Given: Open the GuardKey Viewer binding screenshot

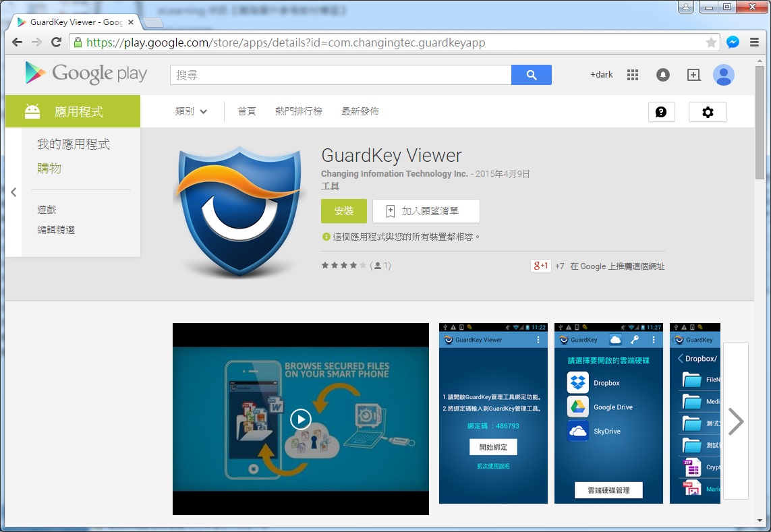Looking at the screenshot, I should [x=493, y=413].
